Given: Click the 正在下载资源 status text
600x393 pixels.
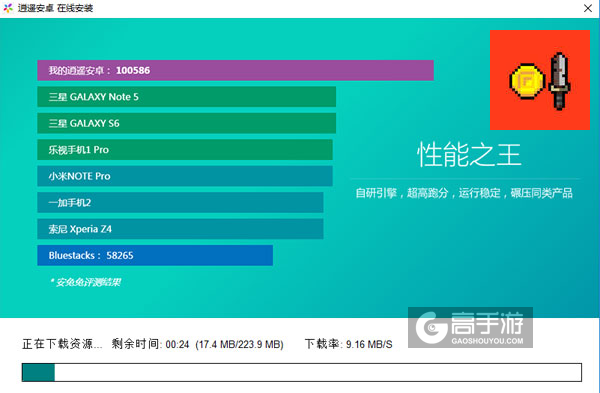Looking at the screenshot, I should coord(62,344).
